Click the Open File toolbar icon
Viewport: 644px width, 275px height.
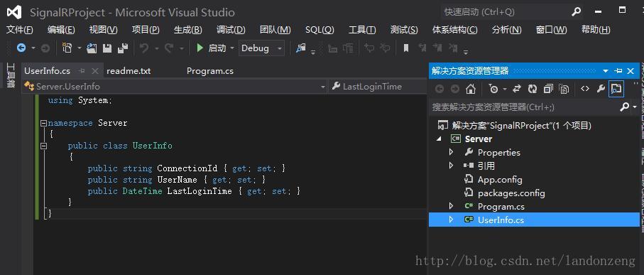click(x=92, y=48)
